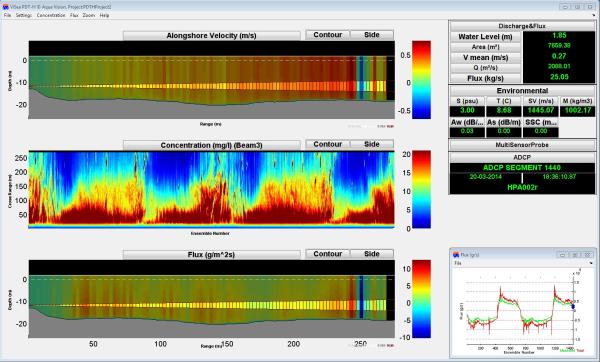Click Contour button for Flux plot
Image resolution: width=600 pixels, height=362 pixels.
click(328, 254)
